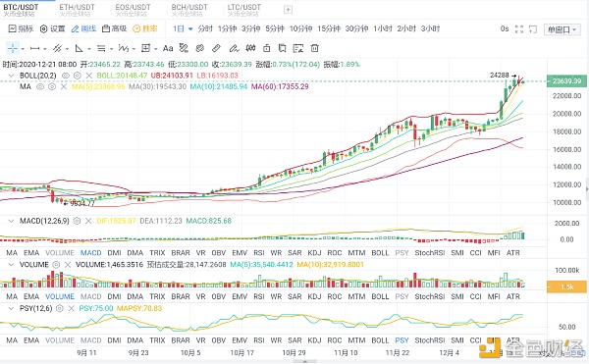This screenshot has height=364, width=589.
Task: Click the lock drawings icon
Action: 267,48
